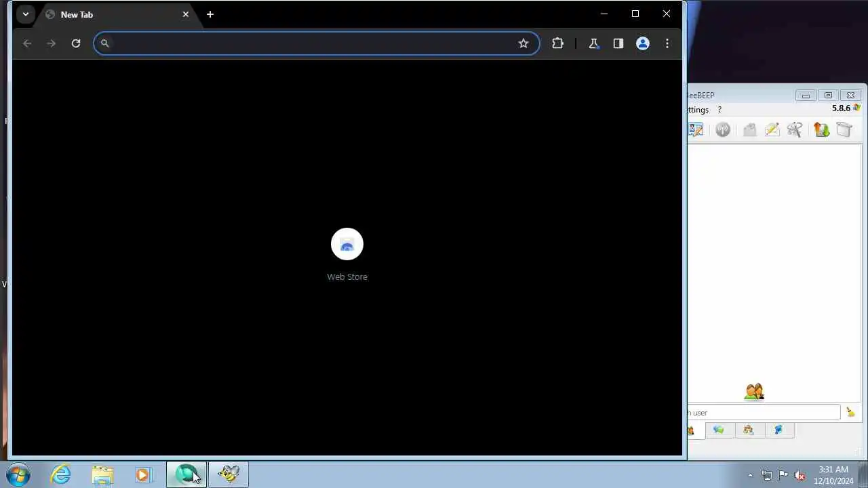Image resolution: width=868 pixels, height=488 pixels.
Task: Open the Action Center flag icon
Action: (x=783, y=475)
